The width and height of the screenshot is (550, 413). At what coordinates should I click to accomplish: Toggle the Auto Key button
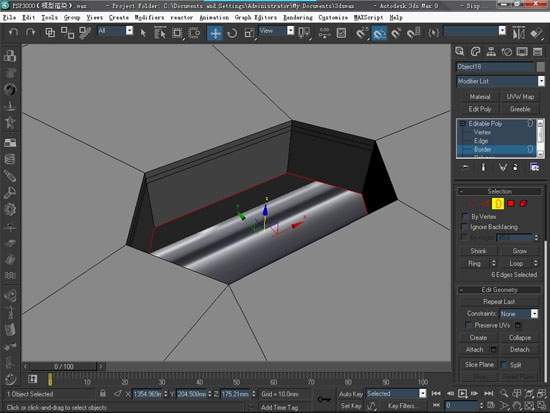[351, 394]
